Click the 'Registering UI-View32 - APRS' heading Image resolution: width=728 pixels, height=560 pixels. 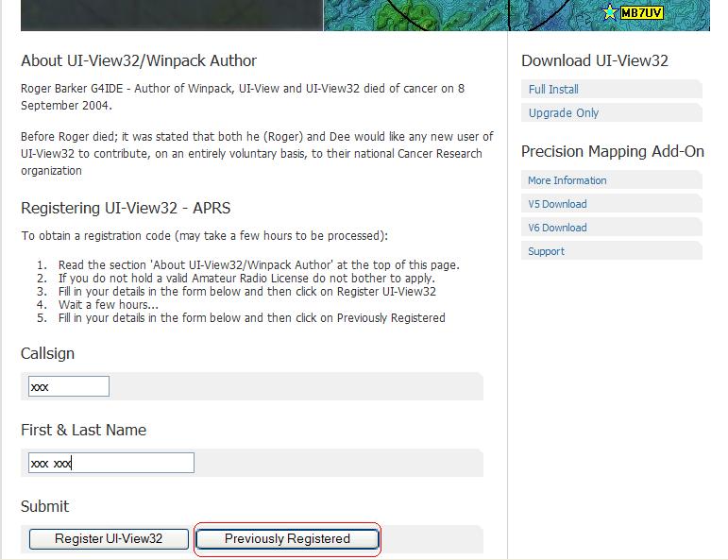(x=126, y=208)
